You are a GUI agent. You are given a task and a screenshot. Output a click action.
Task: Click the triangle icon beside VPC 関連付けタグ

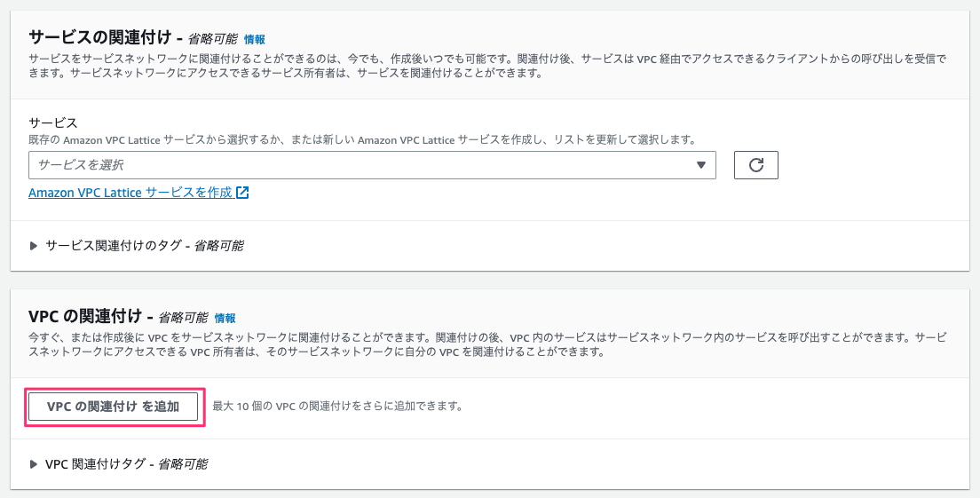point(34,464)
